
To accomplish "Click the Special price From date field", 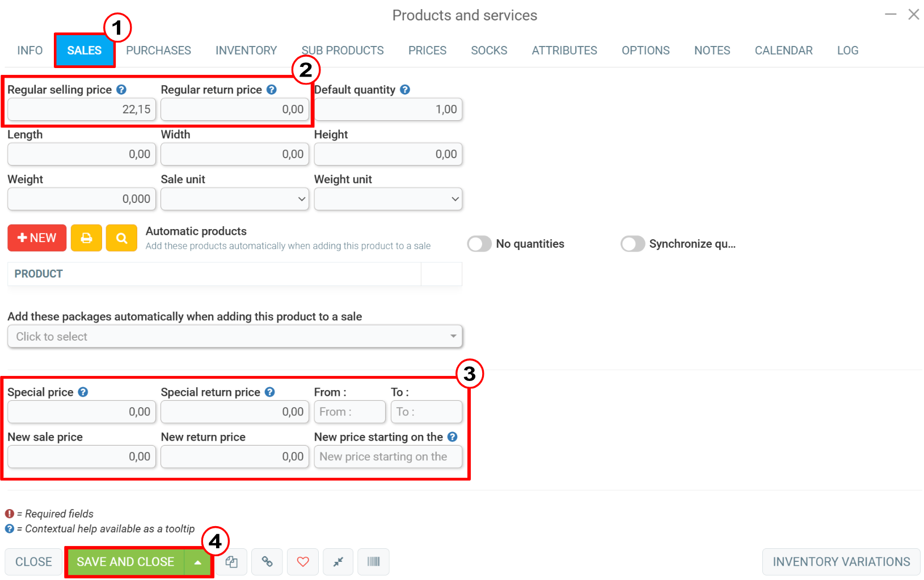I will coord(350,412).
